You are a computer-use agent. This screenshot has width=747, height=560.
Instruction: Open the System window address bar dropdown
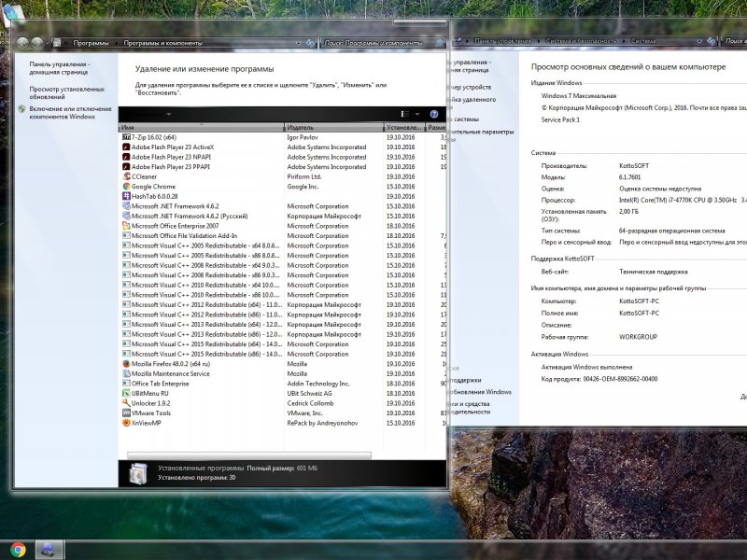698,41
